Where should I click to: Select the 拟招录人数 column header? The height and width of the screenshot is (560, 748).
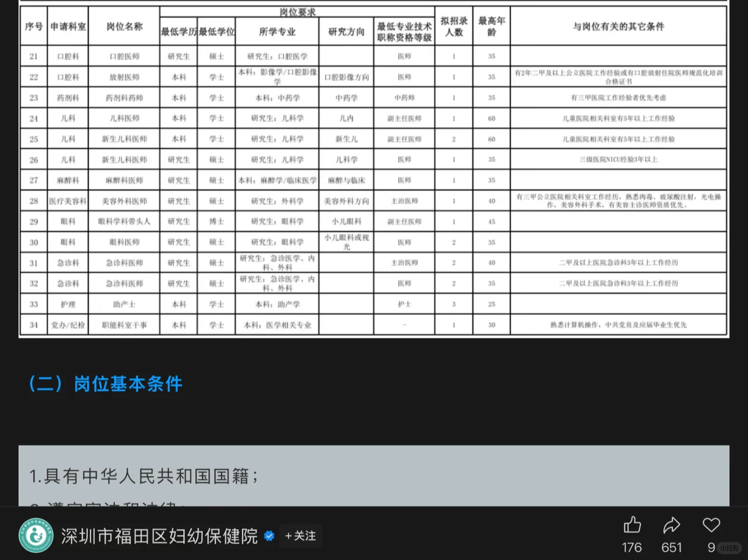[x=453, y=25]
